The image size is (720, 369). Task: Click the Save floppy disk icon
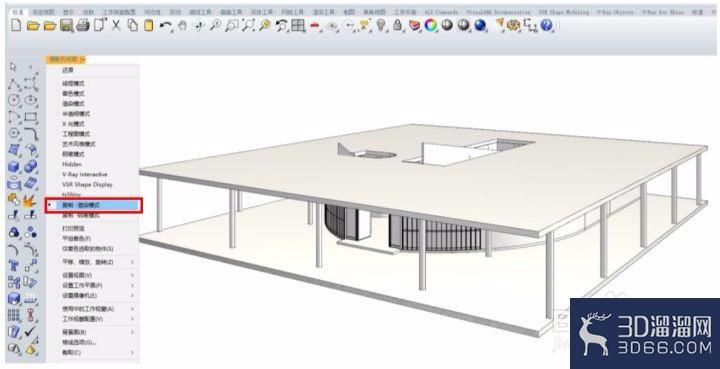tap(67, 26)
